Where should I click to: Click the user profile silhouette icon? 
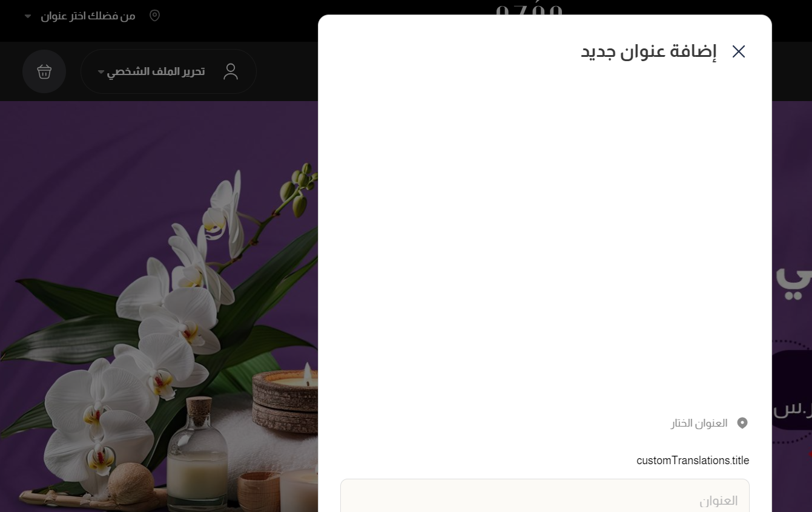pyautogui.click(x=231, y=71)
